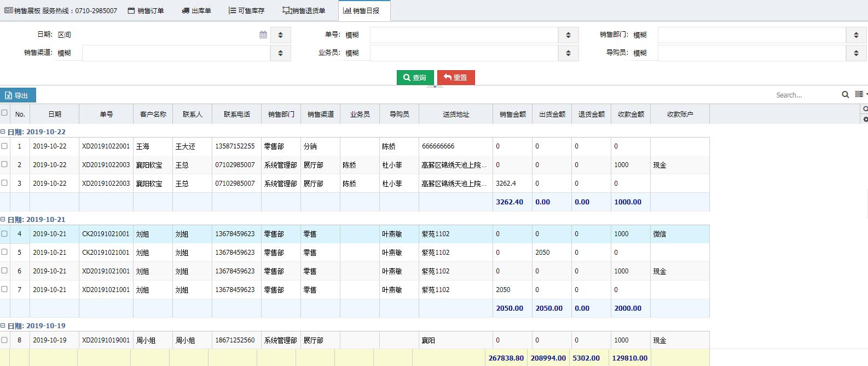Expand the 单号 filter dropdown
Viewport: 868px width, 366px height.
pyautogui.click(x=568, y=35)
